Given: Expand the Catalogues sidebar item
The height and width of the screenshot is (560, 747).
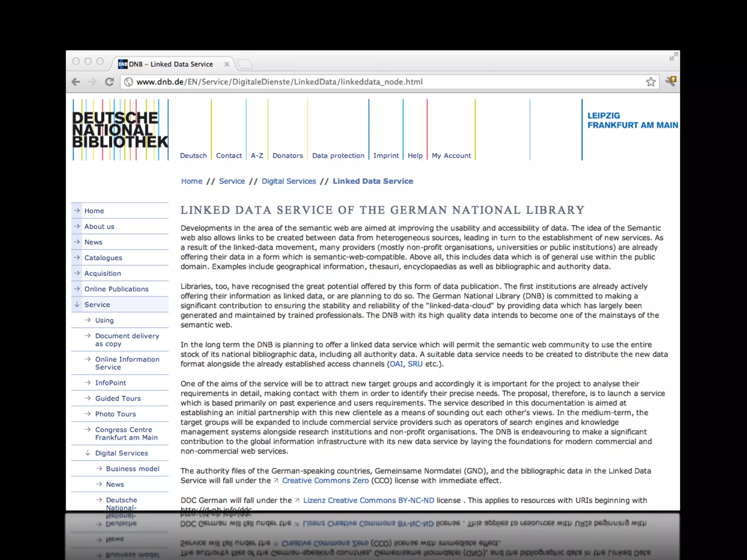Looking at the screenshot, I should click(103, 258).
